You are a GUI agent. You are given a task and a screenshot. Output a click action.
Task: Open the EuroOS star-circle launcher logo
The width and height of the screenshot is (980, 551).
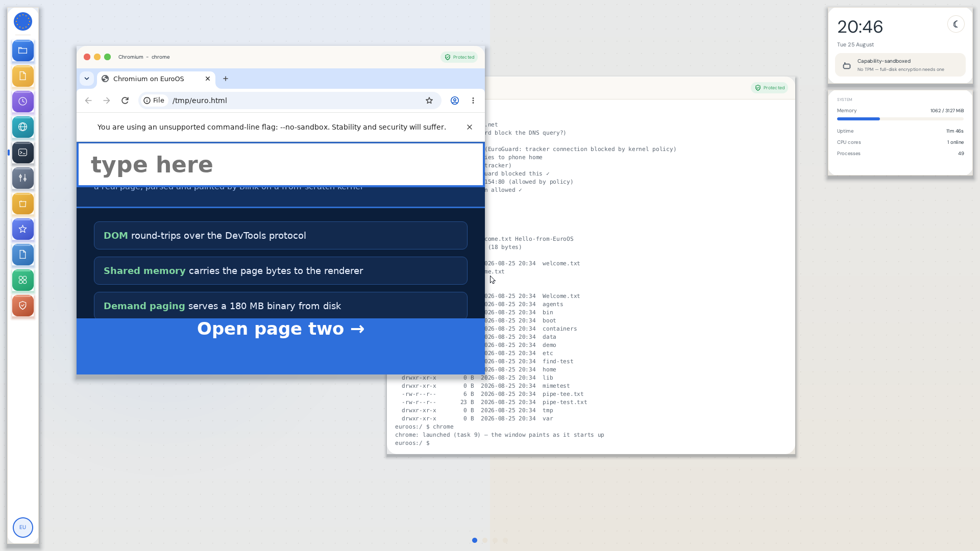(x=23, y=21)
